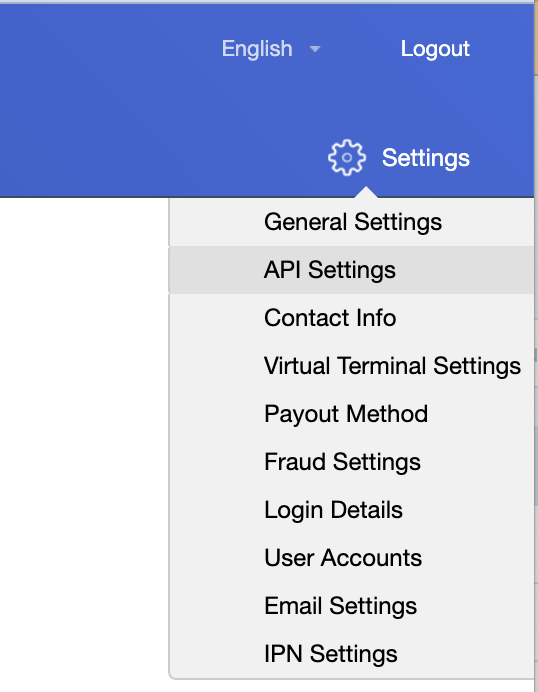Click empty gray padding left of General Settings
This screenshot has width=538, height=692.
(x=216, y=222)
